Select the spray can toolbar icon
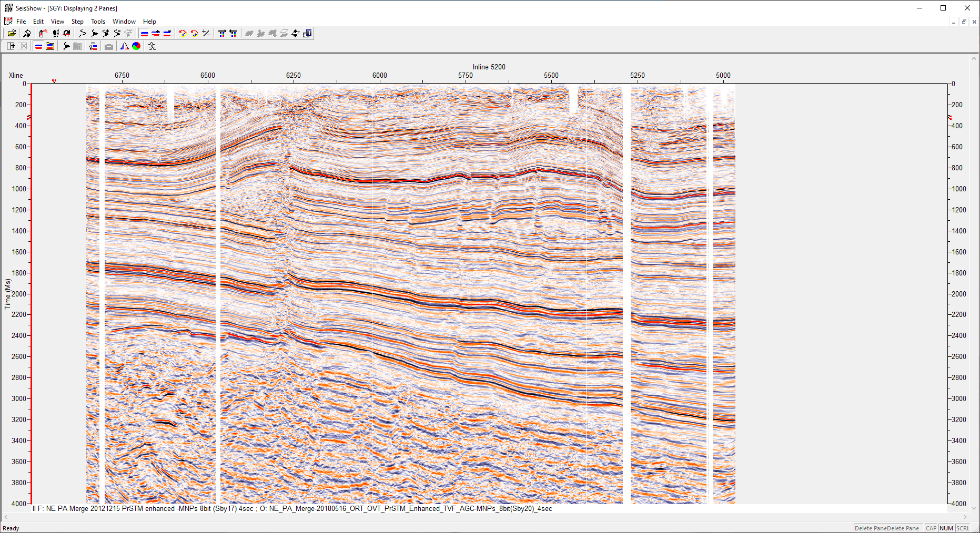 [43, 33]
